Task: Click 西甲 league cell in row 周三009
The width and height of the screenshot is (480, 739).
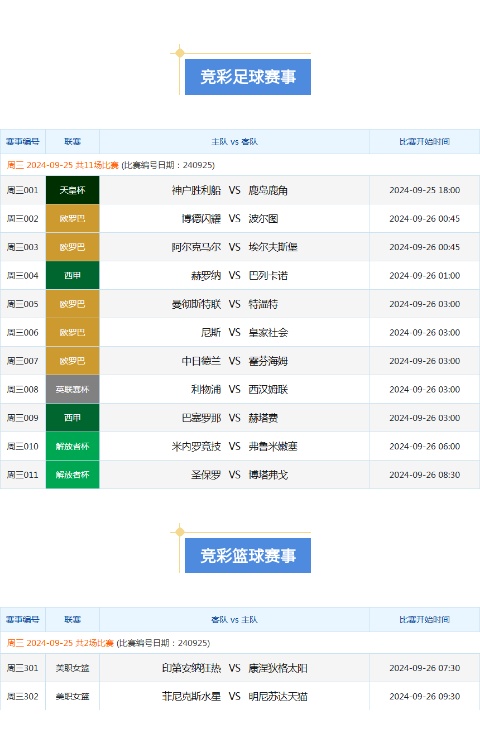Action: point(73,418)
